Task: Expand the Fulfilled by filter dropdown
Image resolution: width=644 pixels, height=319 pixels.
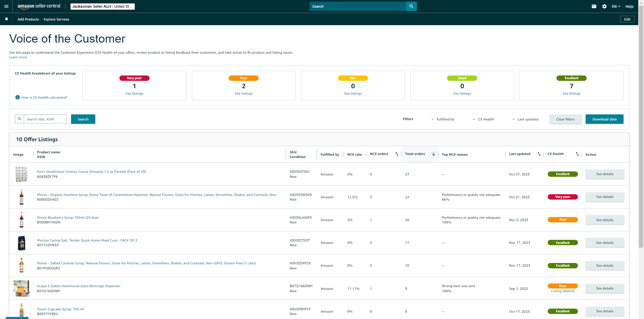Action: [x=443, y=119]
